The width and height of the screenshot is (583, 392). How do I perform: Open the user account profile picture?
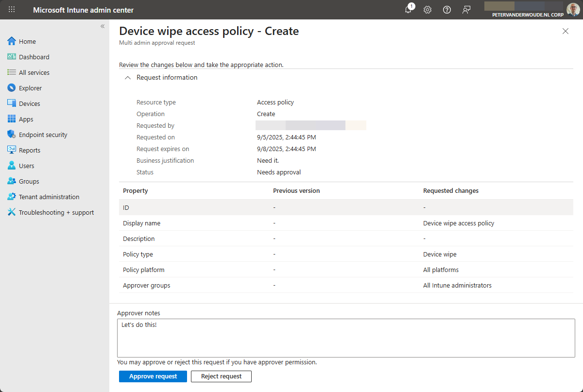(573, 10)
